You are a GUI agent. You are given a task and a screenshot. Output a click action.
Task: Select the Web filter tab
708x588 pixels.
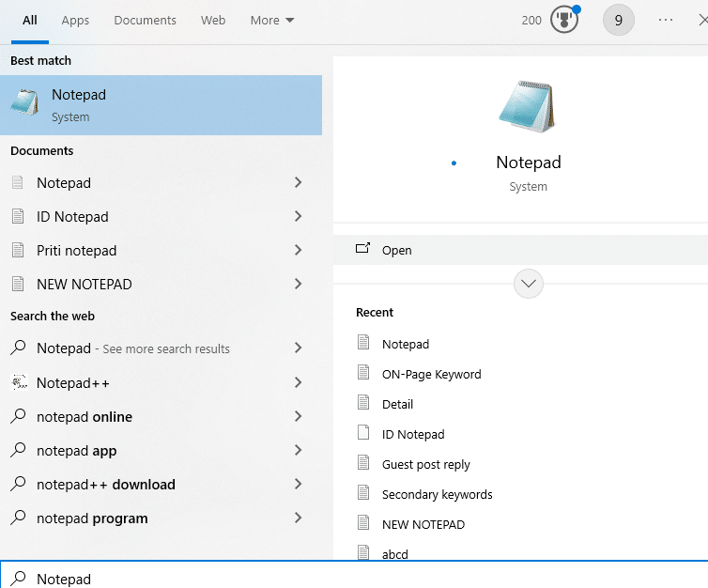[x=213, y=20]
